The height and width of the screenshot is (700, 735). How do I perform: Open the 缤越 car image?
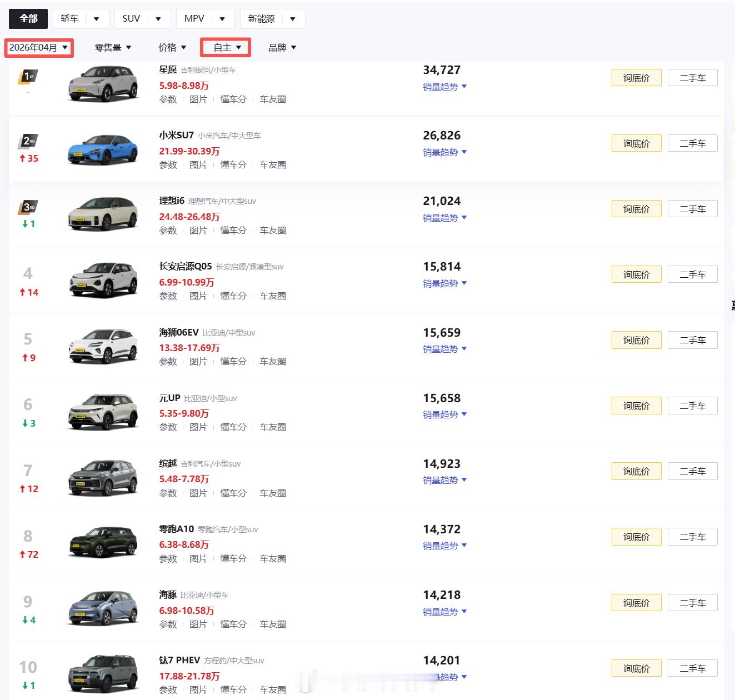[103, 477]
